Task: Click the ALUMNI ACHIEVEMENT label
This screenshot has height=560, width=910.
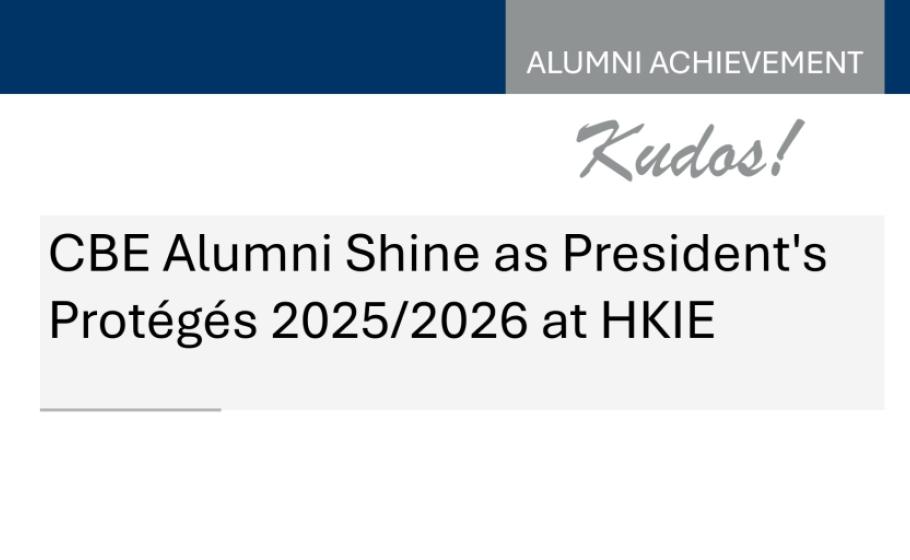Action: 694,63
